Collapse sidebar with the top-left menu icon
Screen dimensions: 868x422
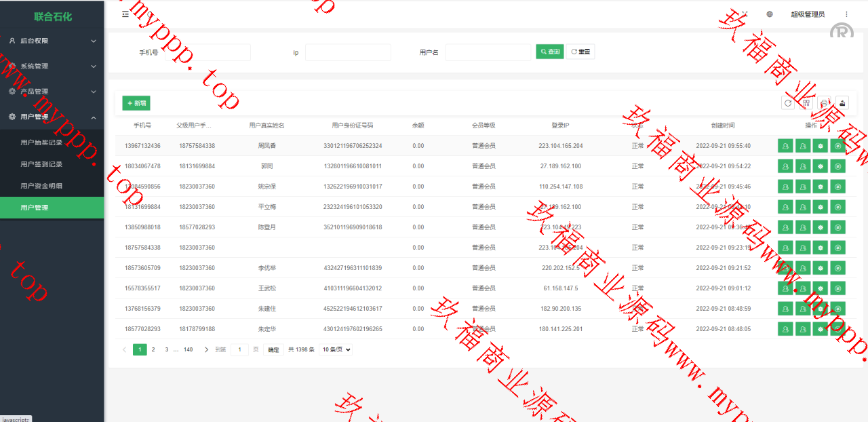pyautogui.click(x=125, y=14)
